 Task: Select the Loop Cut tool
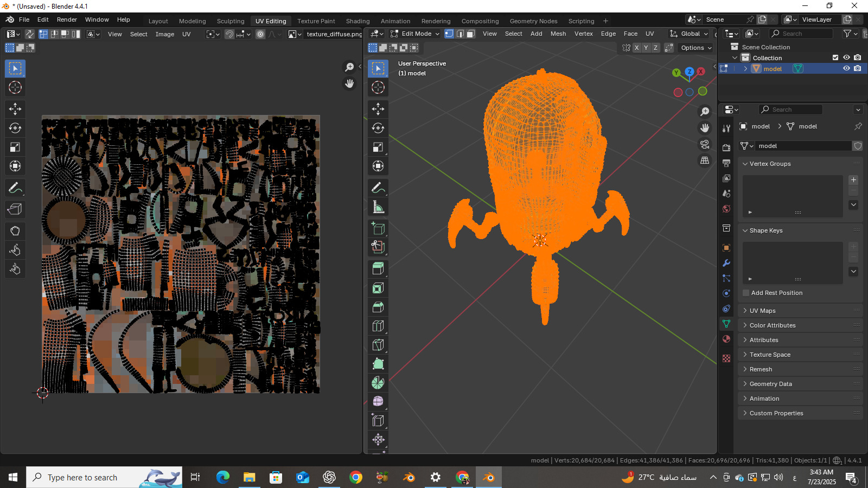click(378, 326)
